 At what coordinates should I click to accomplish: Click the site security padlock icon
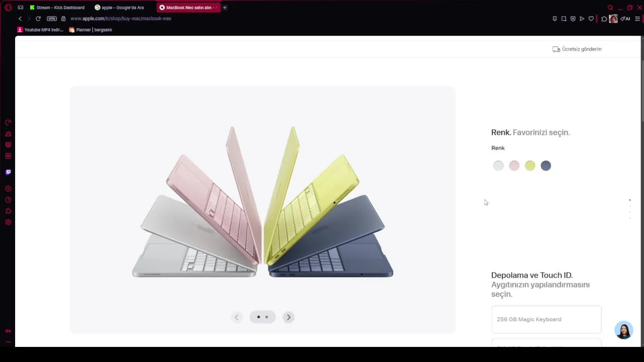63,19
